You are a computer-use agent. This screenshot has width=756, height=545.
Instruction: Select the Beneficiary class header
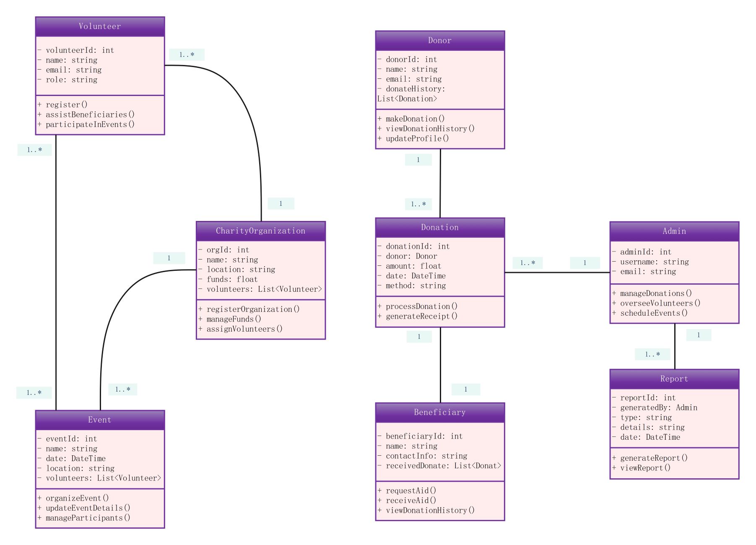click(x=439, y=412)
